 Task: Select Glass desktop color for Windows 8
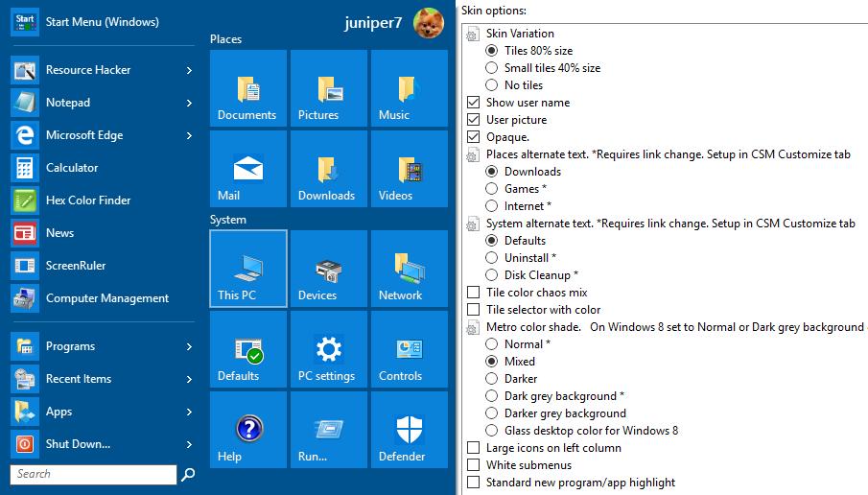point(492,430)
